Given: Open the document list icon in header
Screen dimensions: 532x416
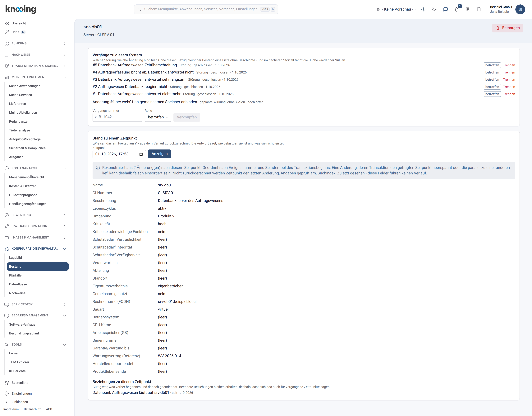Looking at the screenshot, I should pyautogui.click(x=468, y=9).
